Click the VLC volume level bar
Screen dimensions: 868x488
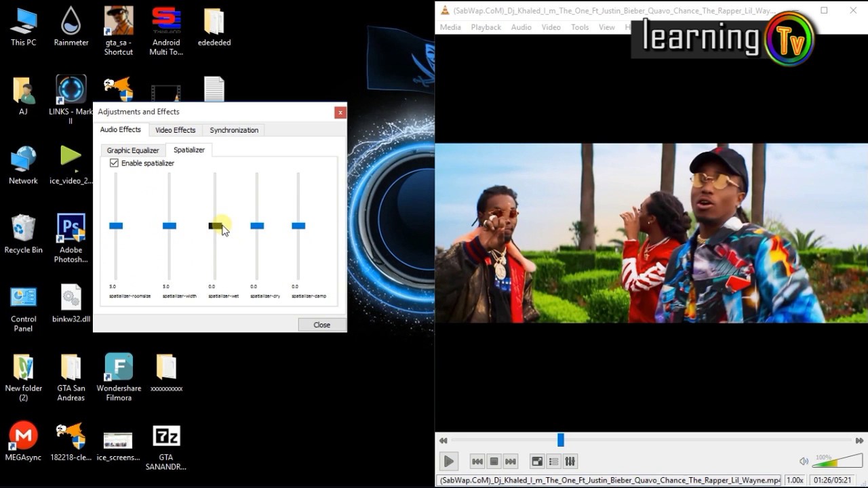pyautogui.click(x=837, y=462)
